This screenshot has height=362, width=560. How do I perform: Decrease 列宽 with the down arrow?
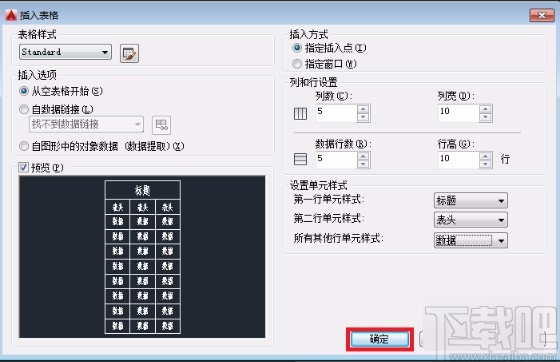click(485, 117)
